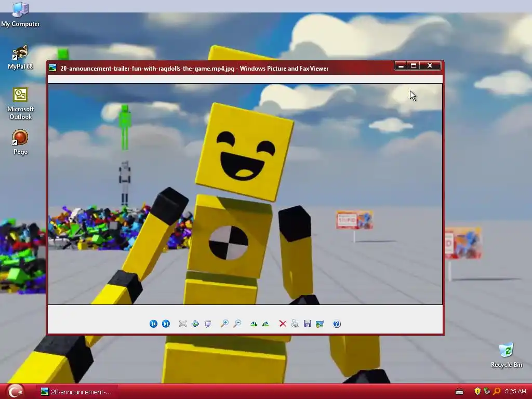Minimize the Picture and Fax Viewer window

pos(401,66)
